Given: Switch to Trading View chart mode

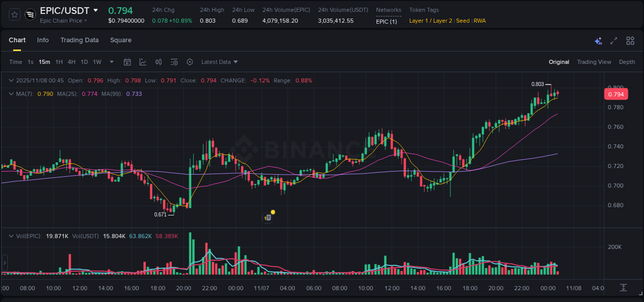Looking at the screenshot, I should (594, 61).
